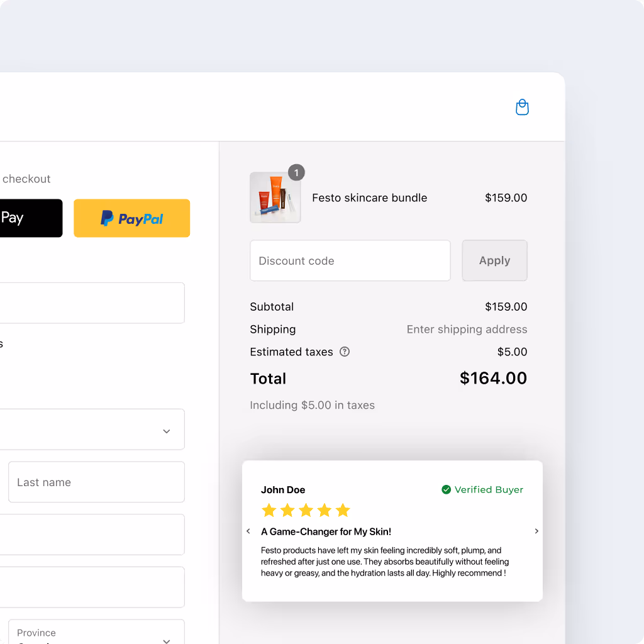Click 'Including $5.00 in taxes' note
644x644 pixels.
tap(312, 406)
